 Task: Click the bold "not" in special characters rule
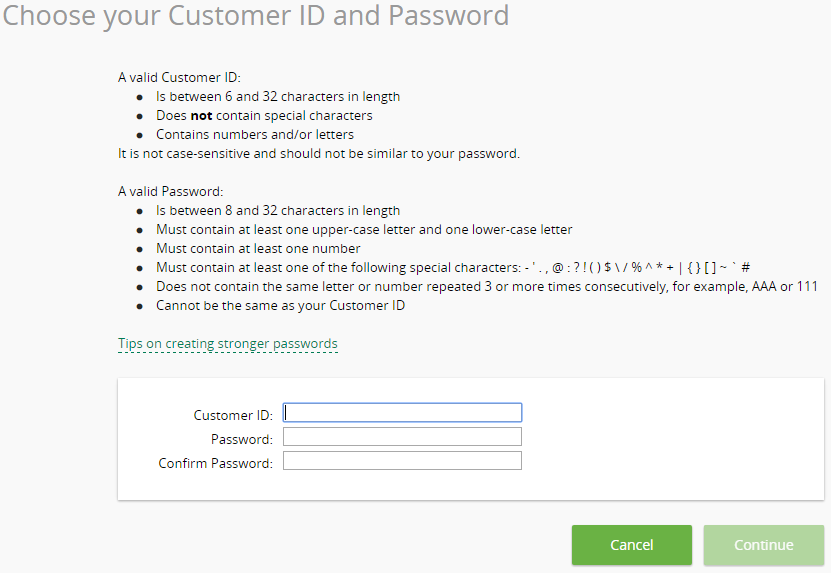click(201, 116)
